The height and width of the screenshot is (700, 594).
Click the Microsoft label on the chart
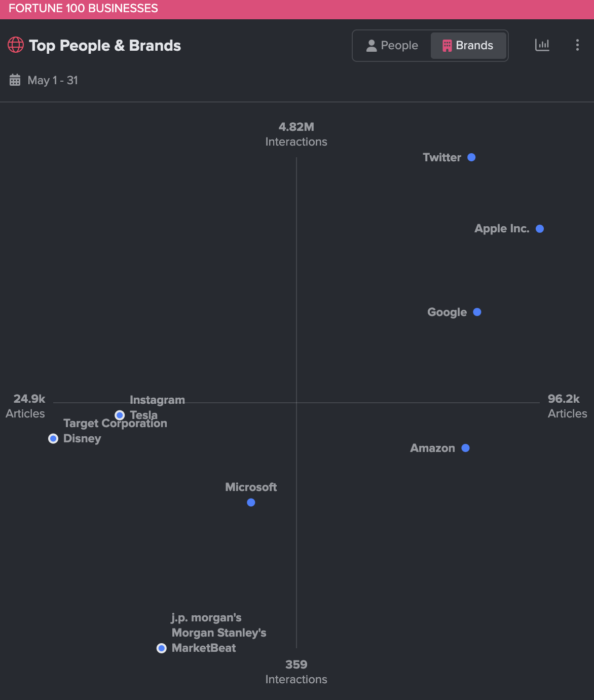pos(250,487)
